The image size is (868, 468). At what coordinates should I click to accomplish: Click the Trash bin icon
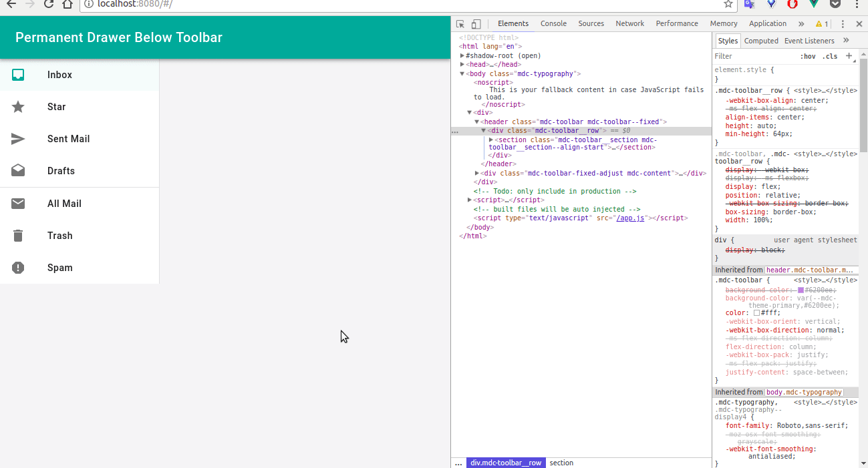pos(18,236)
